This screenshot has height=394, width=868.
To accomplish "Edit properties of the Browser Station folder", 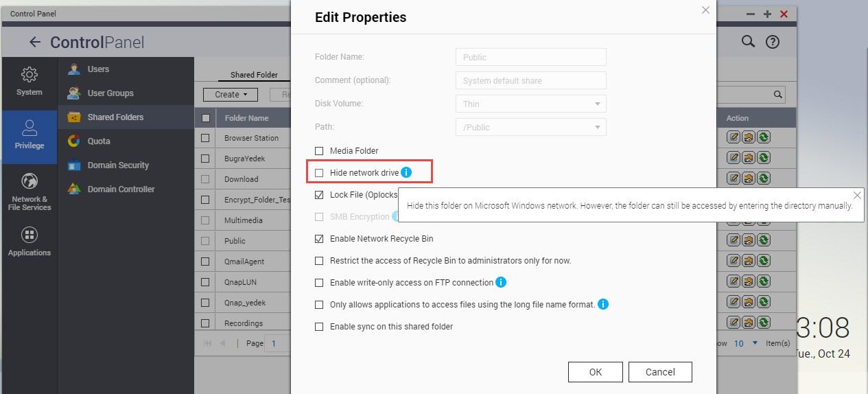I will point(734,138).
